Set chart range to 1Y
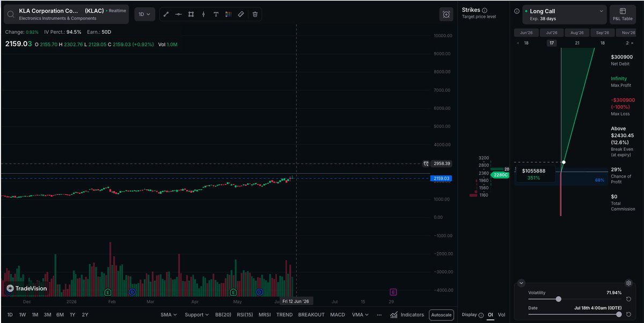Image resolution: width=644 pixels, height=323 pixels. (x=72, y=315)
